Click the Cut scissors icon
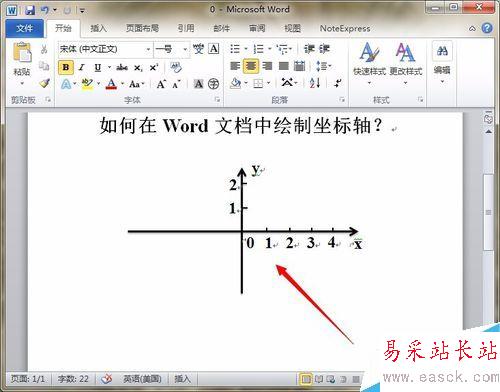Viewport: 500px width, 392px height. (x=44, y=49)
